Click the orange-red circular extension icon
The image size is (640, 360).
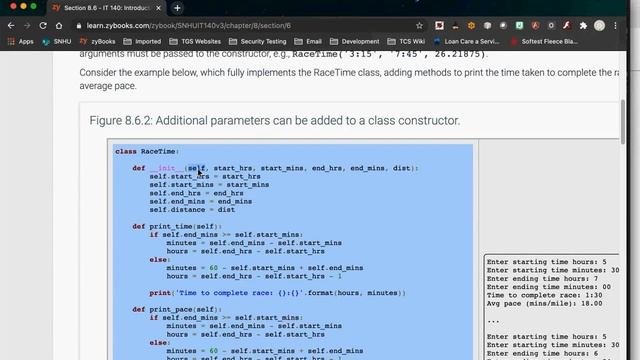(535, 25)
